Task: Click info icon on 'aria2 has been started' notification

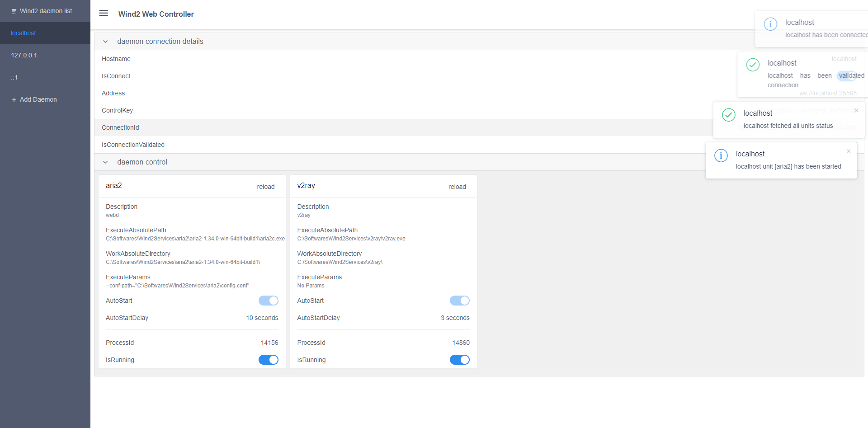Action: point(721,155)
